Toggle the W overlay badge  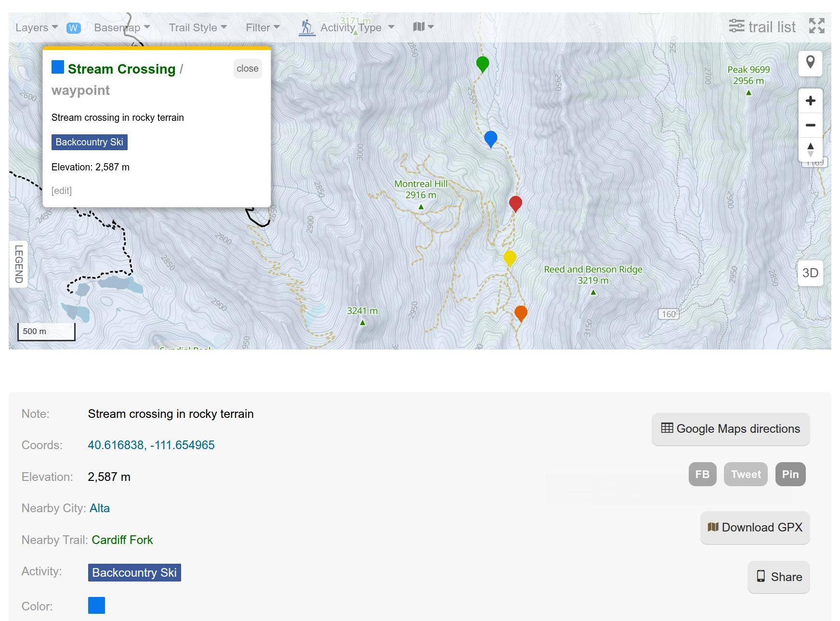point(73,28)
